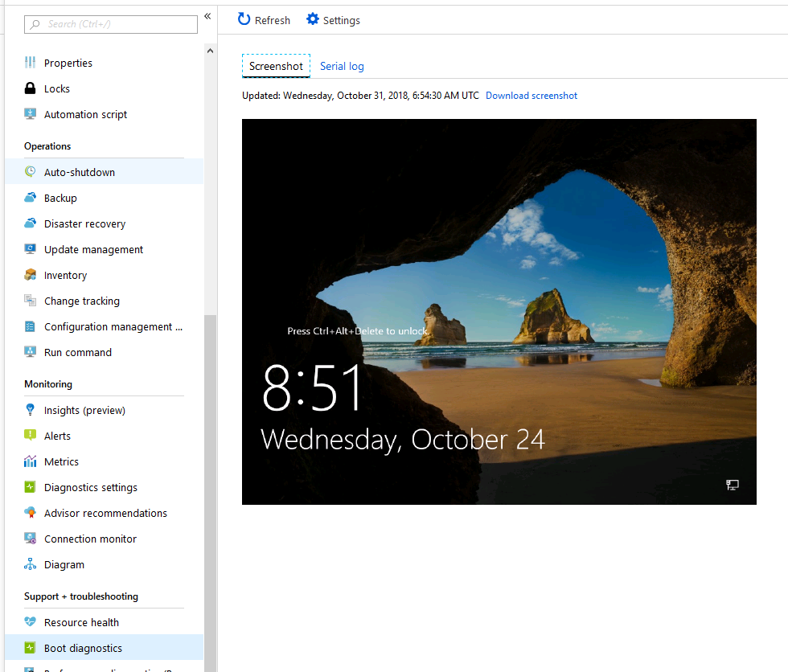Select the Screenshot tab

pos(276,66)
